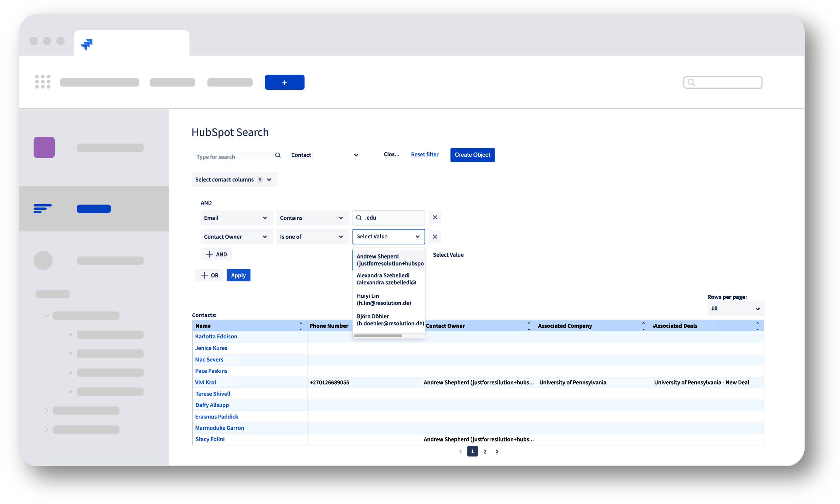Click the Create Object button
The height and width of the screenshot is (504, 840).
[x=472, y=155]
